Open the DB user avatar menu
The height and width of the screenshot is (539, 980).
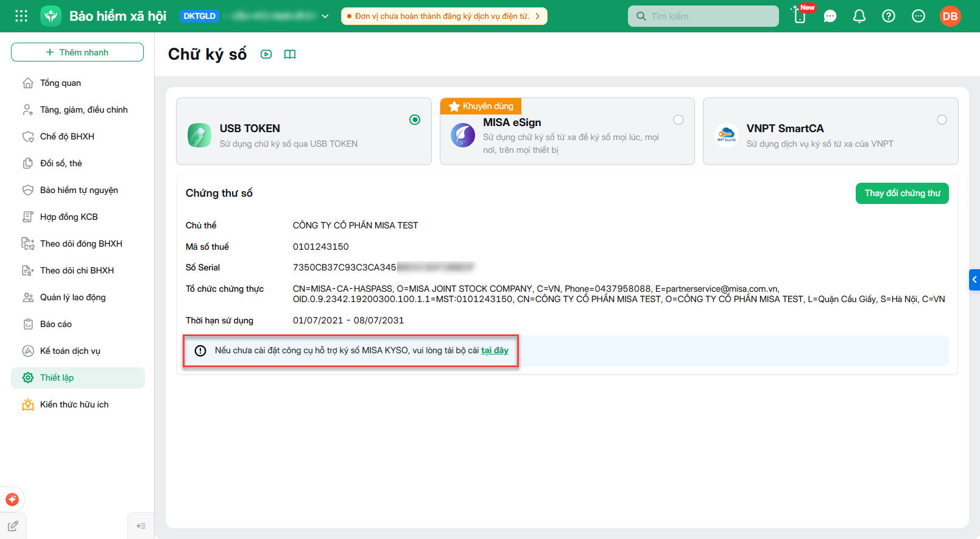950,16
